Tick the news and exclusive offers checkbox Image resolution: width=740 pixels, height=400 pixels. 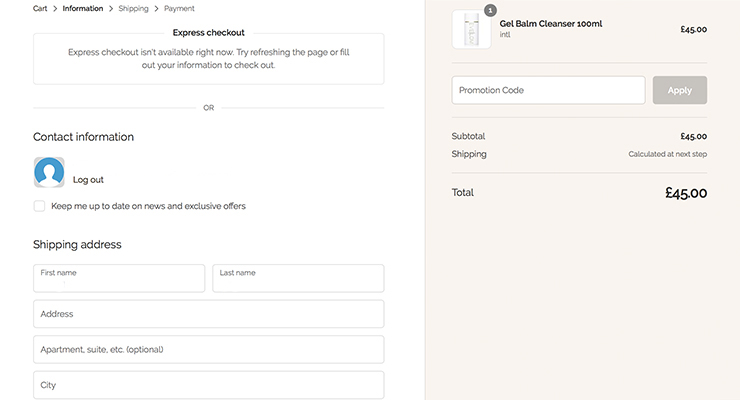tap(39, 206)
